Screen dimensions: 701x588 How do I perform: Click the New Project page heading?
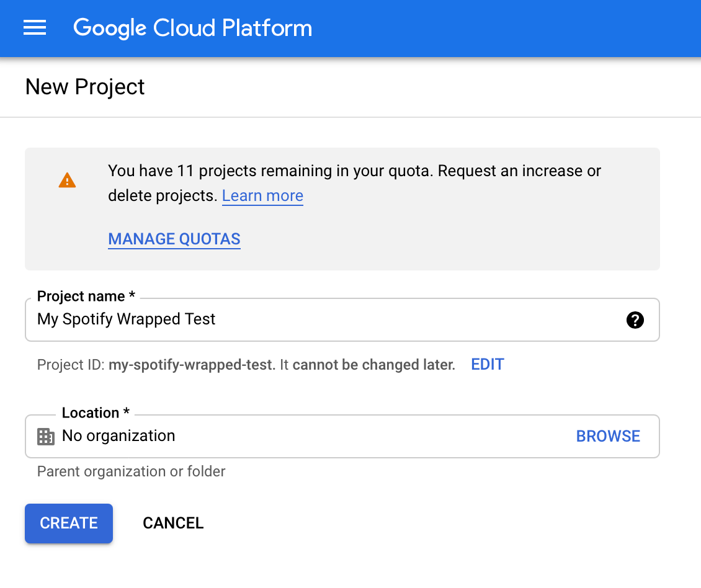point(85,87)
